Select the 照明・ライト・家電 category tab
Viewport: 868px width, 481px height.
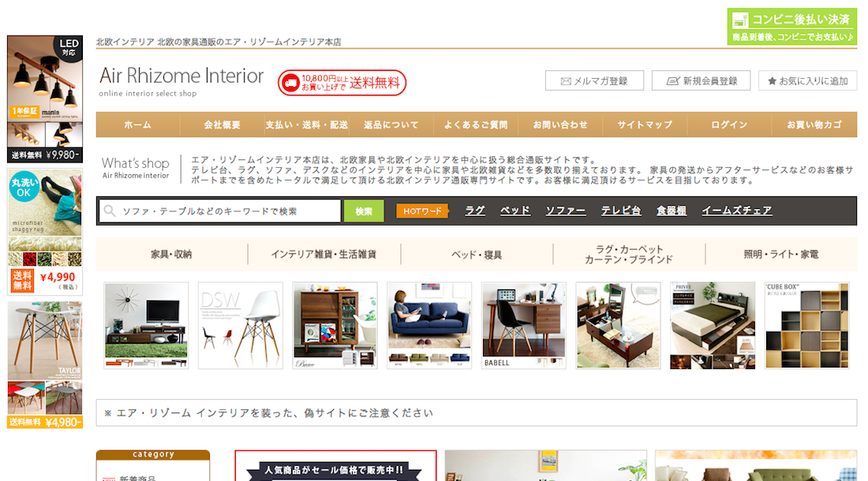pyautogui.click(x=781, y=255)
